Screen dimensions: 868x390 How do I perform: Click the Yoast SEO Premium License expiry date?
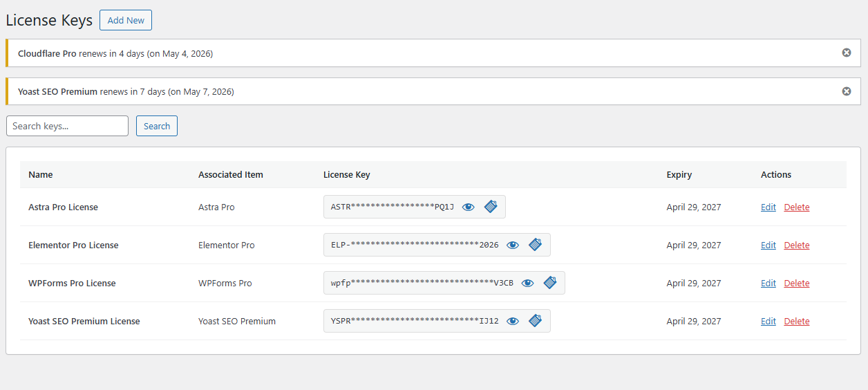click(x=694, y=321)
